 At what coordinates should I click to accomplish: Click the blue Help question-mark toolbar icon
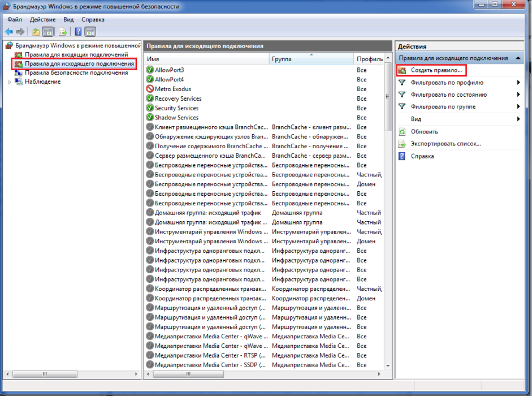click(78, 32)
